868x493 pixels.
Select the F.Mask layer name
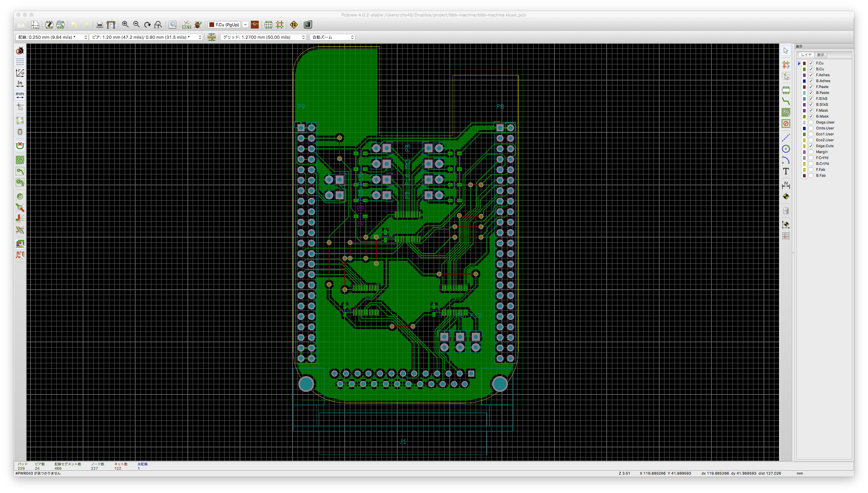click(x=822, y=110)
